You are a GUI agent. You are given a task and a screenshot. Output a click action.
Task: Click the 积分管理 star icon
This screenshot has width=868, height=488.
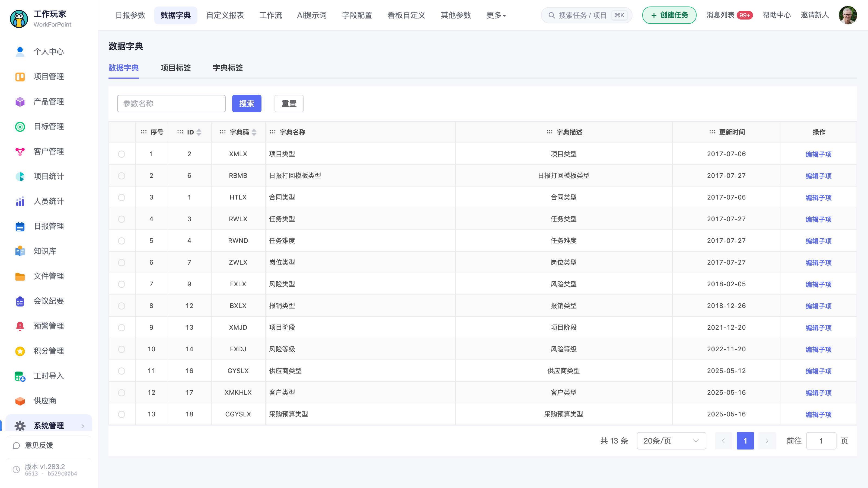coord(20,351)
